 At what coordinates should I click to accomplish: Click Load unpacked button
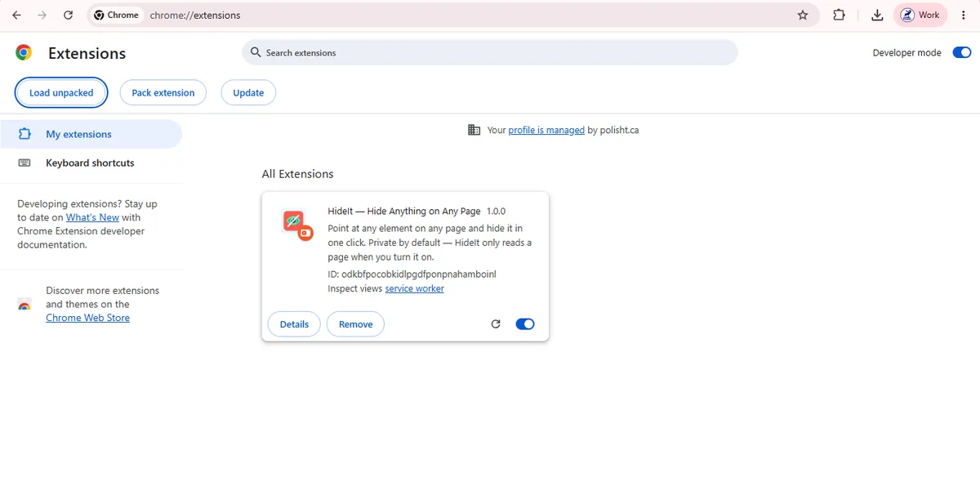pos(61,92)
